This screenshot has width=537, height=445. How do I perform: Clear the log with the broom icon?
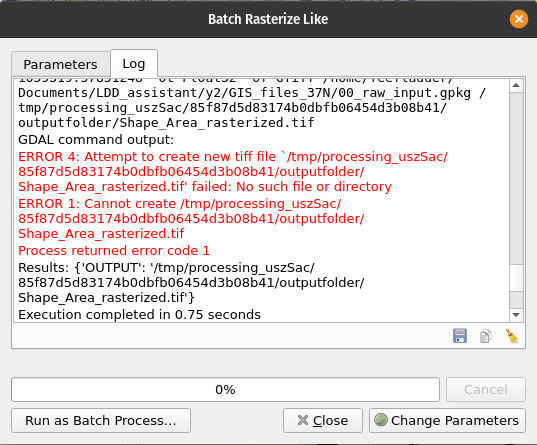click(x=512, y=336)
